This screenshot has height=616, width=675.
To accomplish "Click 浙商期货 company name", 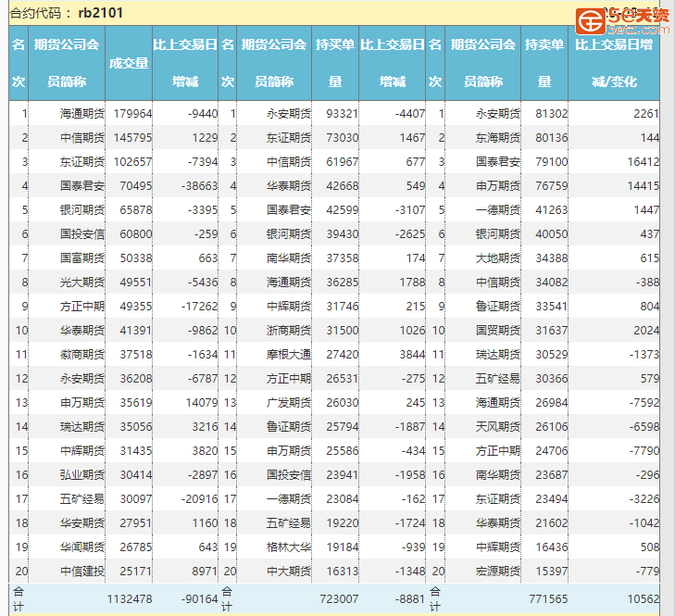I will (x=288, y=331).
